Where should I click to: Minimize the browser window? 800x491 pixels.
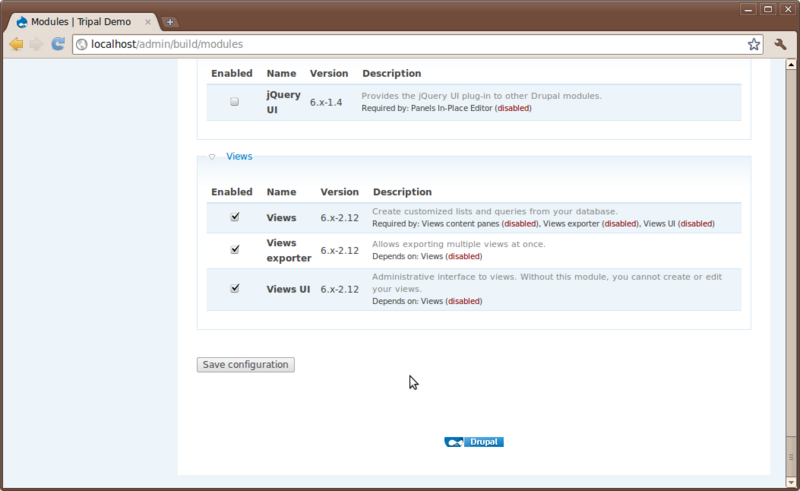pos(748,9)
